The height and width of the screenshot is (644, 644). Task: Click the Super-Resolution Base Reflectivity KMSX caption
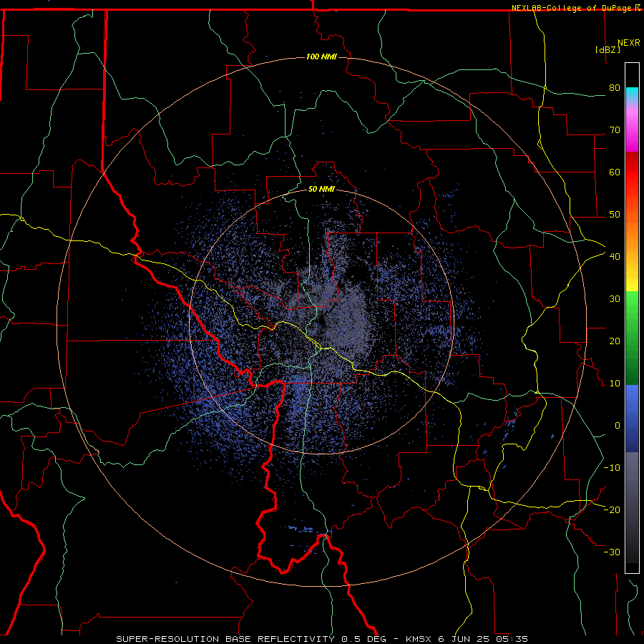[322, 639]
